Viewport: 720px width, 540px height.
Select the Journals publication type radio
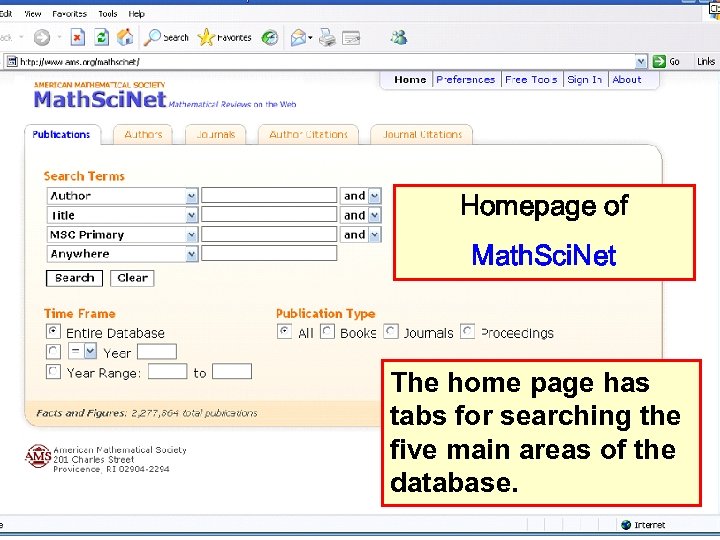tap(391, 332)
